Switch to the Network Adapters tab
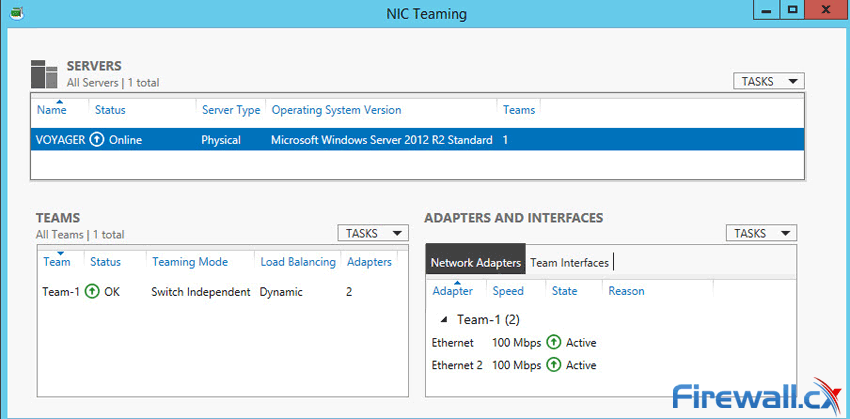 475,263
